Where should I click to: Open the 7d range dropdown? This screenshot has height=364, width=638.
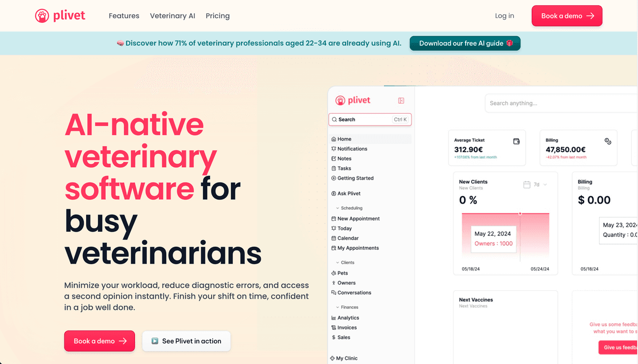pos(540,184)
